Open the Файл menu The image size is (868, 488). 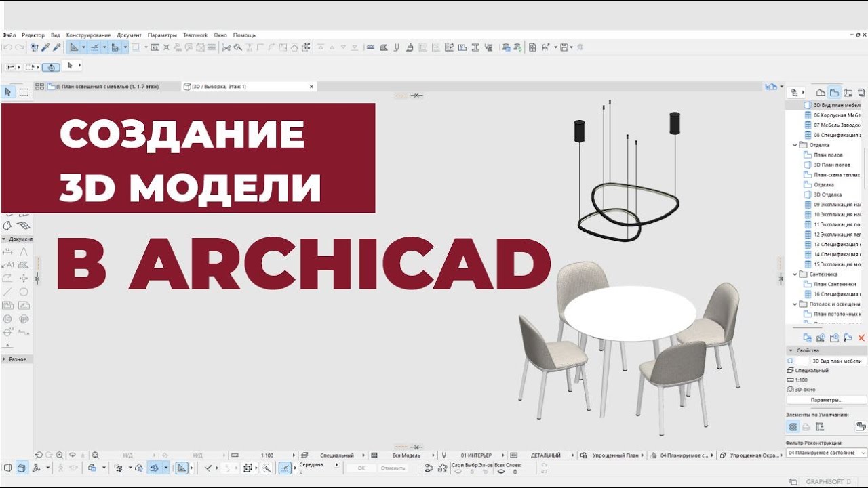9,35
